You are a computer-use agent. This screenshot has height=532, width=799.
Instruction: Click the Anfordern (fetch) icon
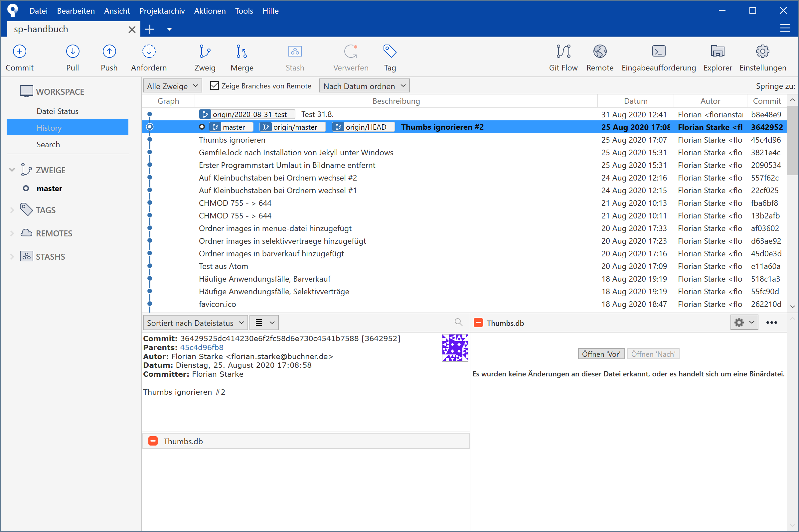(149, 52)
